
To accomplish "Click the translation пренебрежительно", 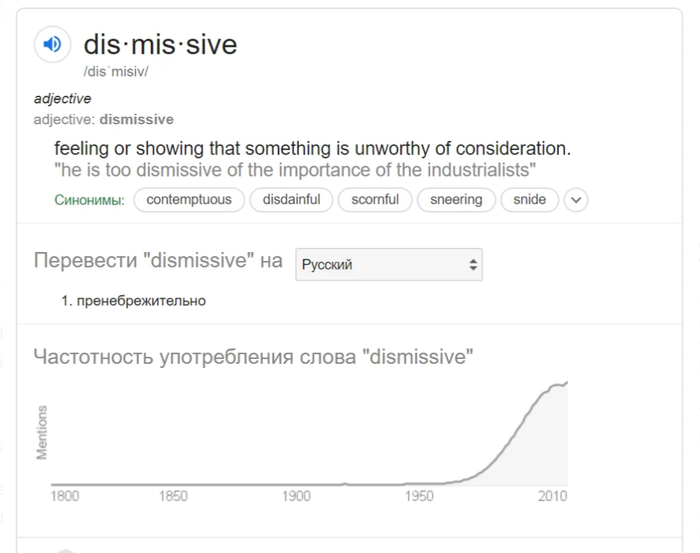I will pyautogui.click(x=141, y=301).
